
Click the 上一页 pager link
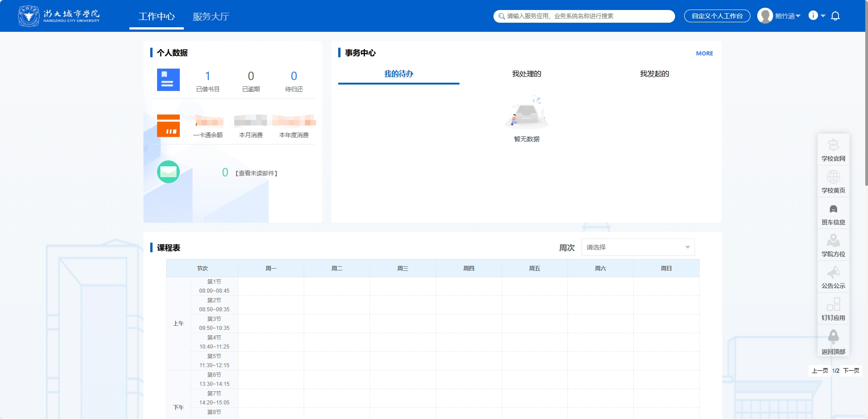click(x=820, y=371)
